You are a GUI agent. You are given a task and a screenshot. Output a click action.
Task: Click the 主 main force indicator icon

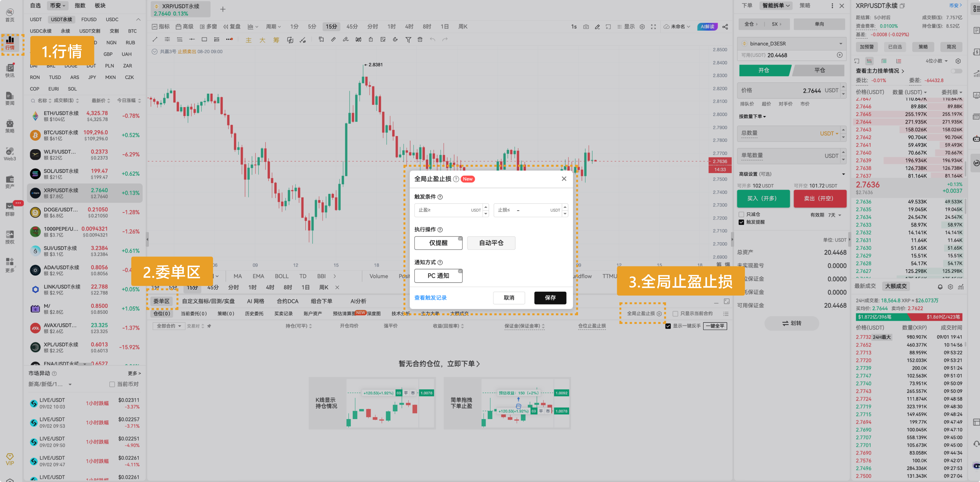[248, 40]
